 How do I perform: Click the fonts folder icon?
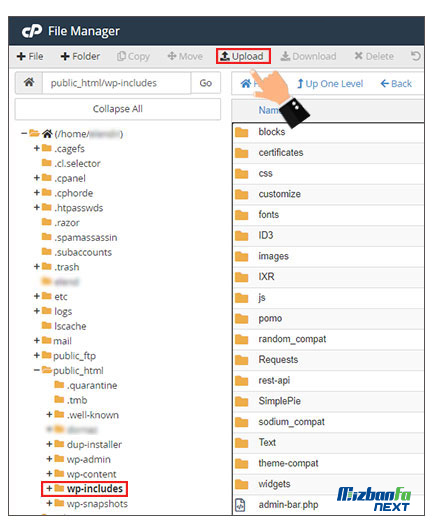(241, 215)
